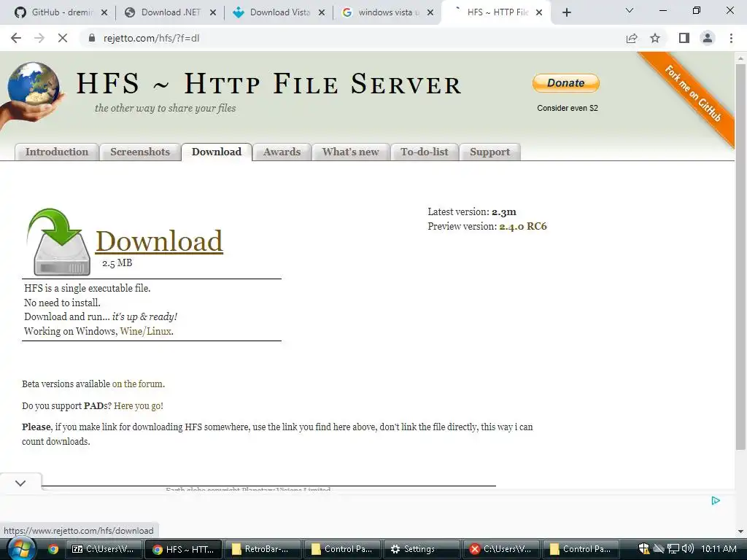Open the 7-Zip C:\Users taskbar window
This screenshot has width=747, height=560.
[x=103, y=549]
